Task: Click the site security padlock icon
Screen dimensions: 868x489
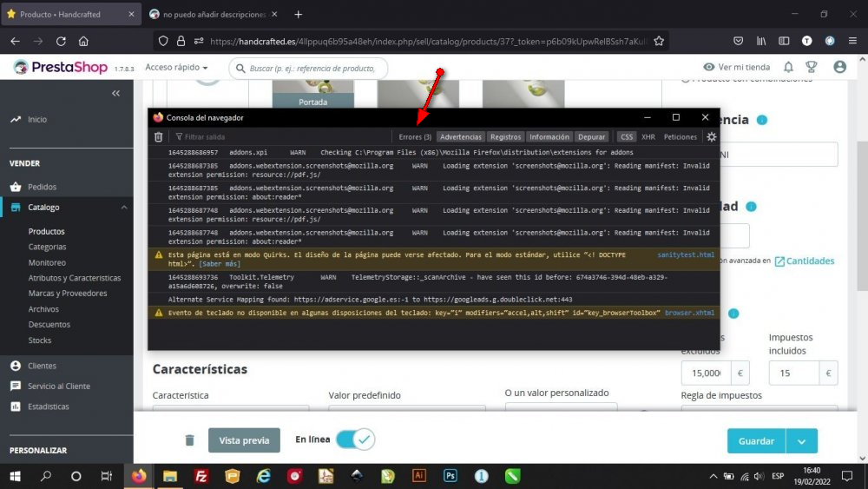Action: (x=181, y=41)
